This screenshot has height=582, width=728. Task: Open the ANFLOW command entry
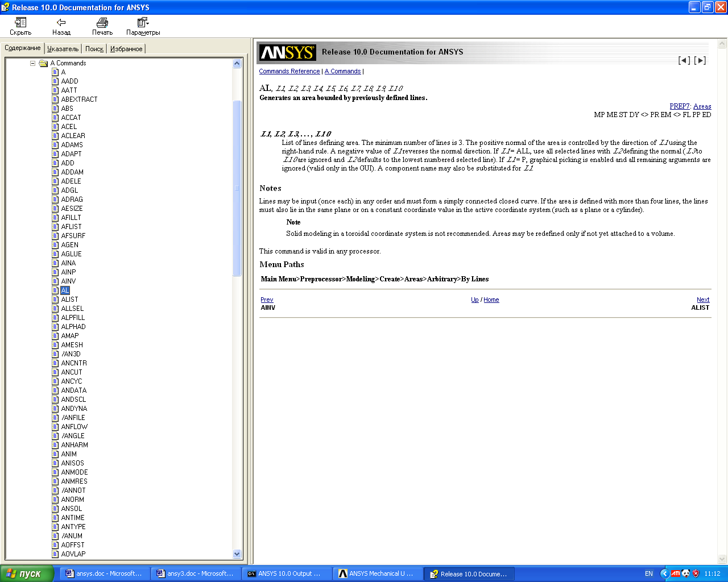(75, 427)
